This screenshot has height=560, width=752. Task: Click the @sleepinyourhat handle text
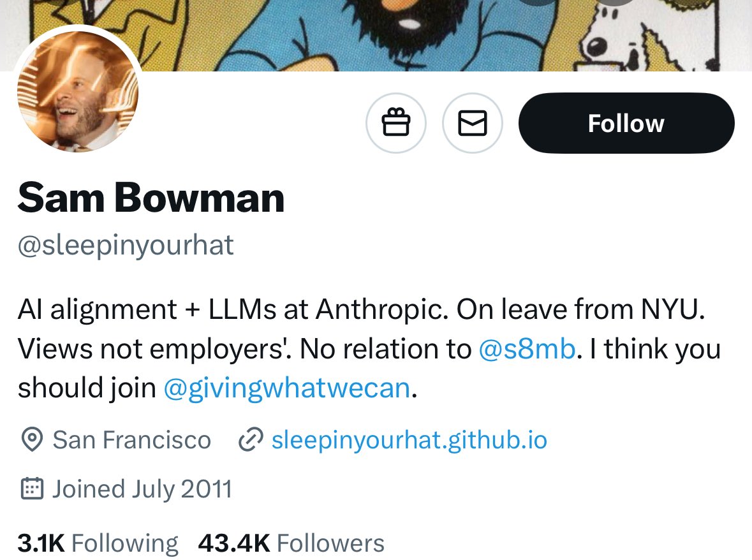tap(126, 245)
